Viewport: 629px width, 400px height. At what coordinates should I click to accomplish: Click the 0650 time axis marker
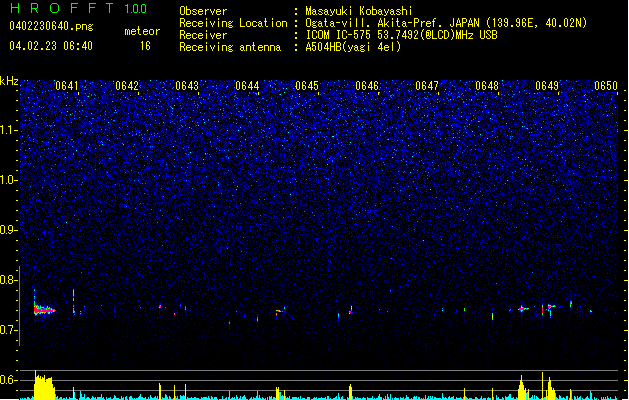pyautogui.click(x=606, y=86)
